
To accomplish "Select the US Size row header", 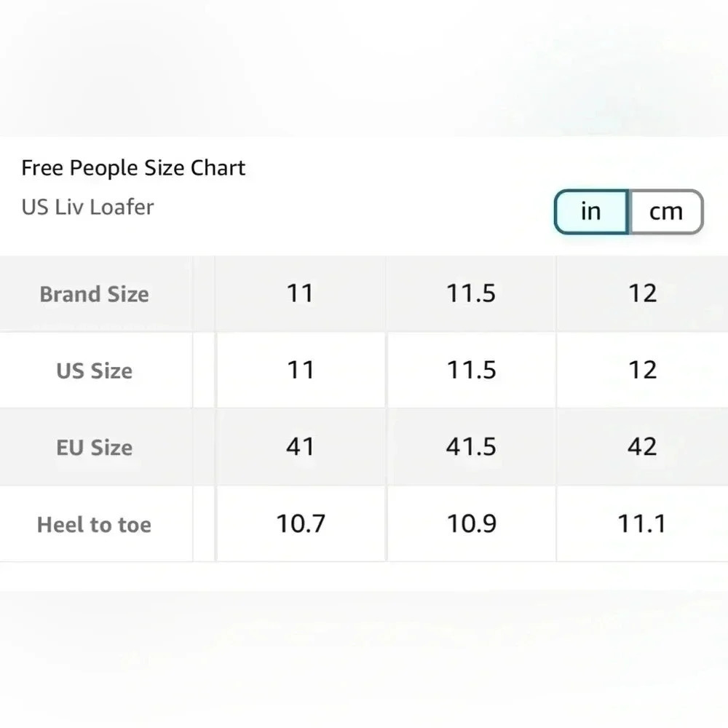I will (94, 371).
